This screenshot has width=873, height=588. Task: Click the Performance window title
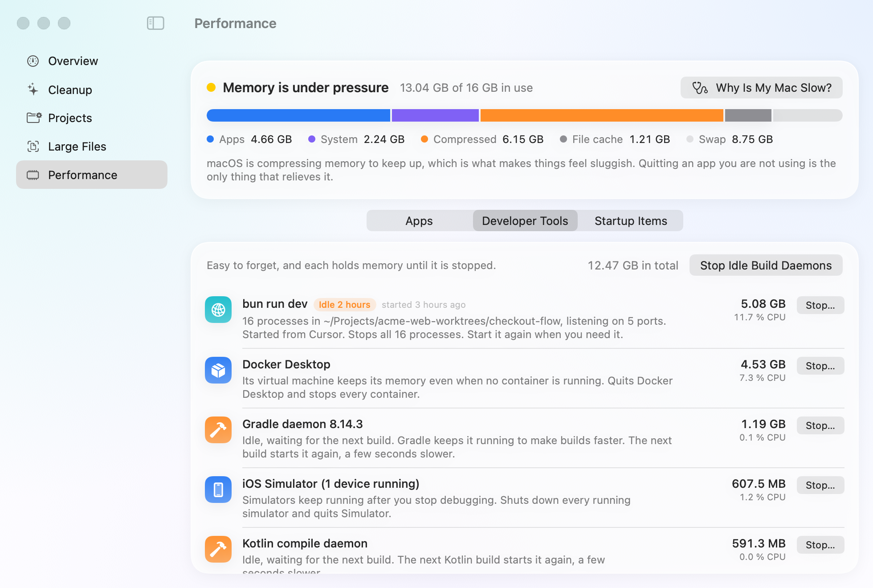tap(236, 23)
